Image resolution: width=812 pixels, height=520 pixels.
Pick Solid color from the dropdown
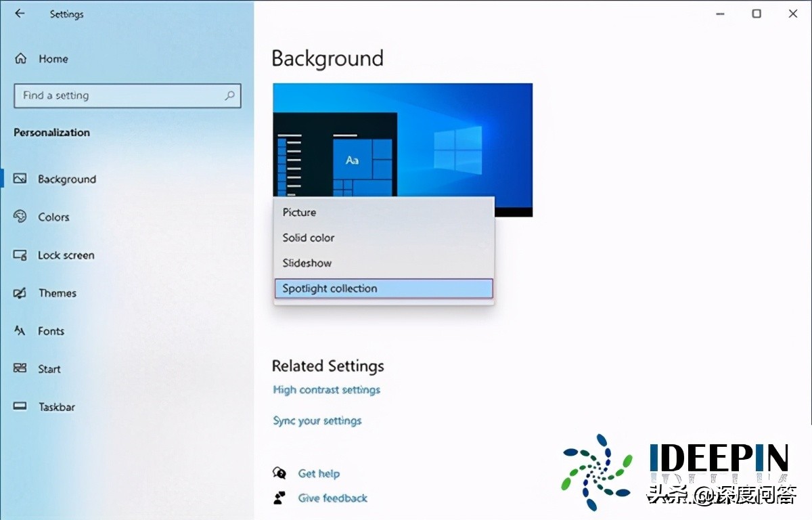[308, 238]
